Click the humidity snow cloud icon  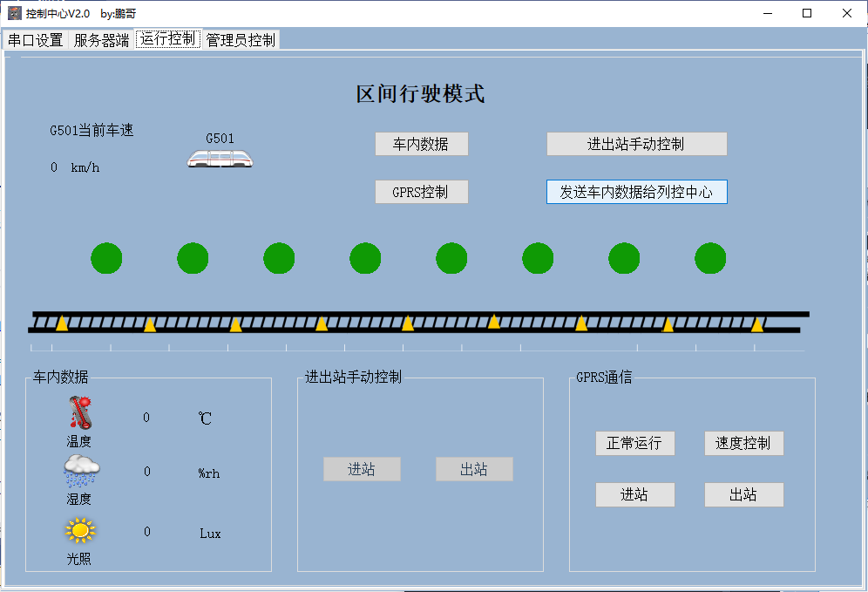(79, 468)
